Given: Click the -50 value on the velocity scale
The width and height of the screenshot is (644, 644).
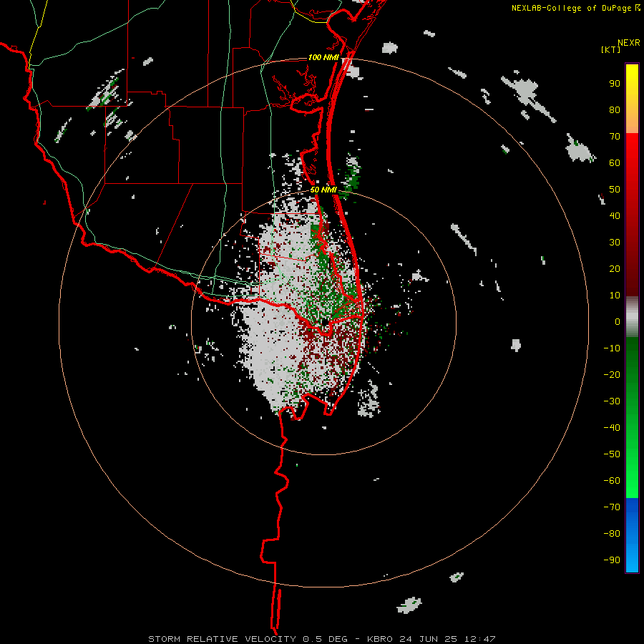Looking at the screenshot, I should click(x=612, y=454).
